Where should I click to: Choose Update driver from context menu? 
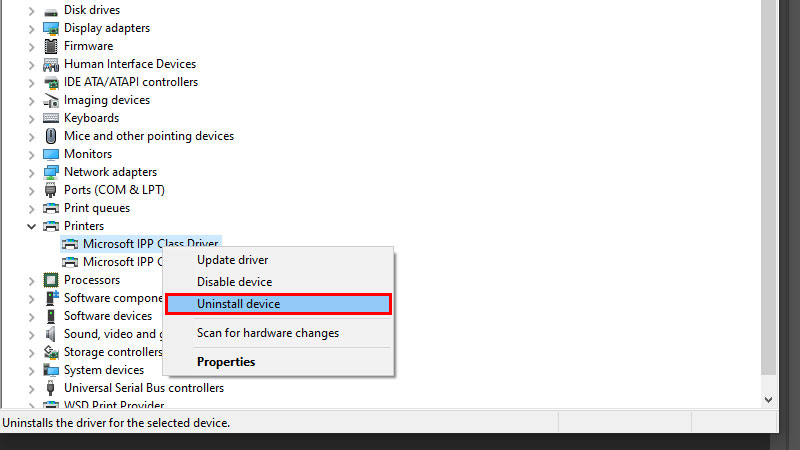[279, 260]
